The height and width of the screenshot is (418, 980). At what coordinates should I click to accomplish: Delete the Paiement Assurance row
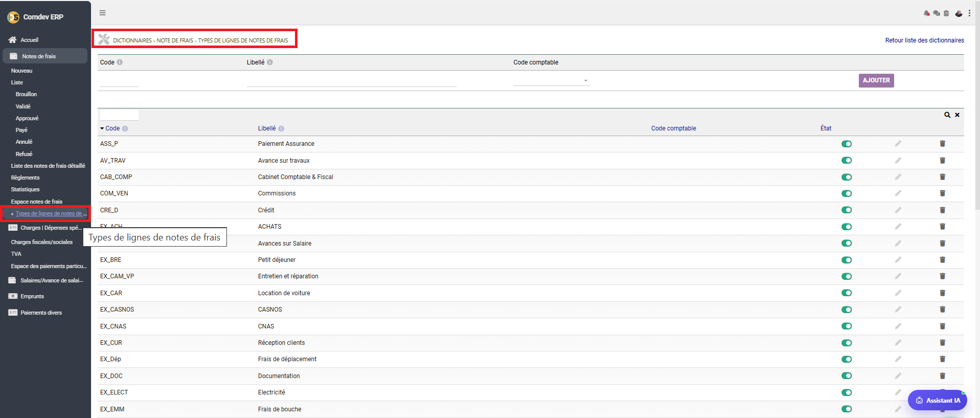[942, 144]
